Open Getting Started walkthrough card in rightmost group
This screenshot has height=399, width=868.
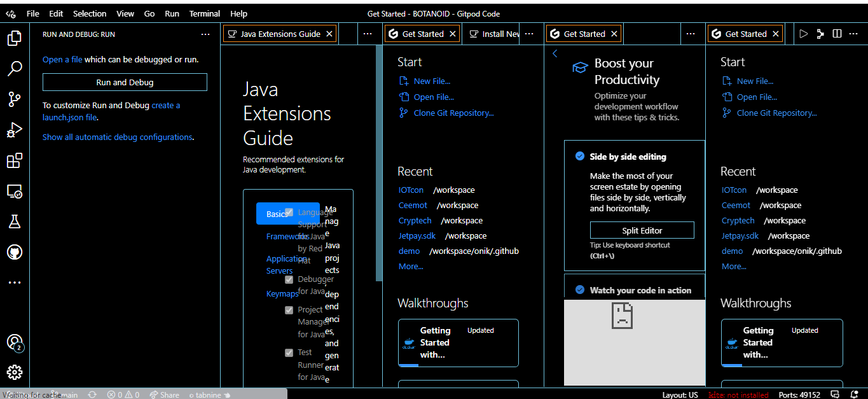pyautogui.click(x=782, y=342)
